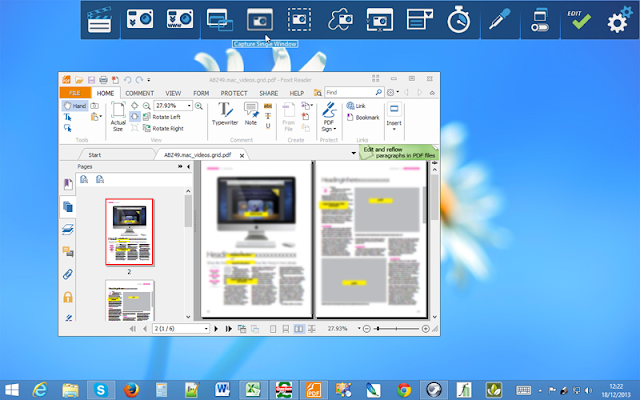Viewport: 640px width, 400px height.
Task: Open the timed capture stopwatch icon
Action: (459, 20)
